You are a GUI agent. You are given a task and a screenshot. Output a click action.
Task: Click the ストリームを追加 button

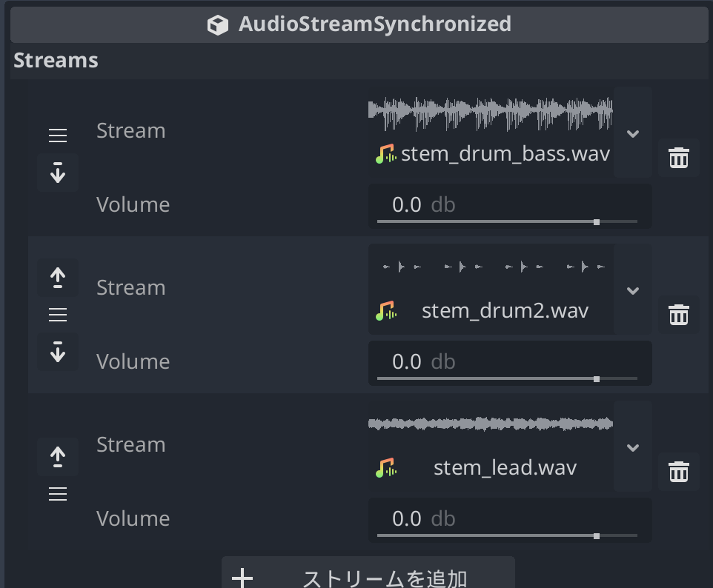(x=368, y=575)
